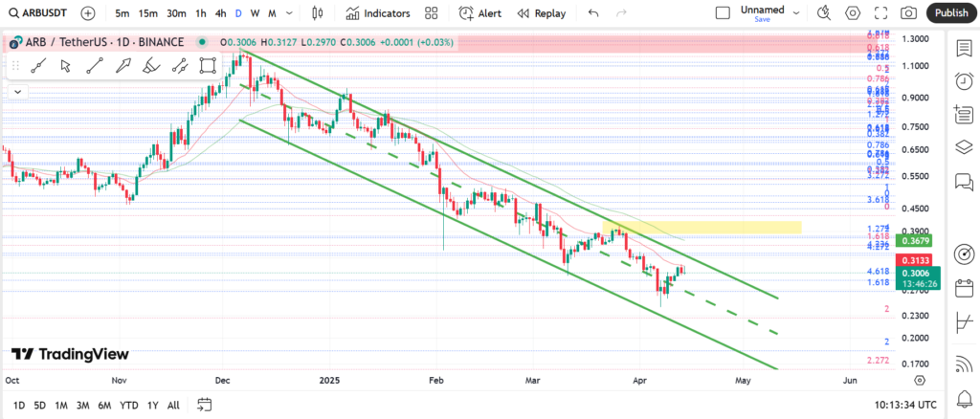Screen dimensions: 980x419
Task: Open the Unnamed layout dropdown arrow
Action: [x=796, y=13]
